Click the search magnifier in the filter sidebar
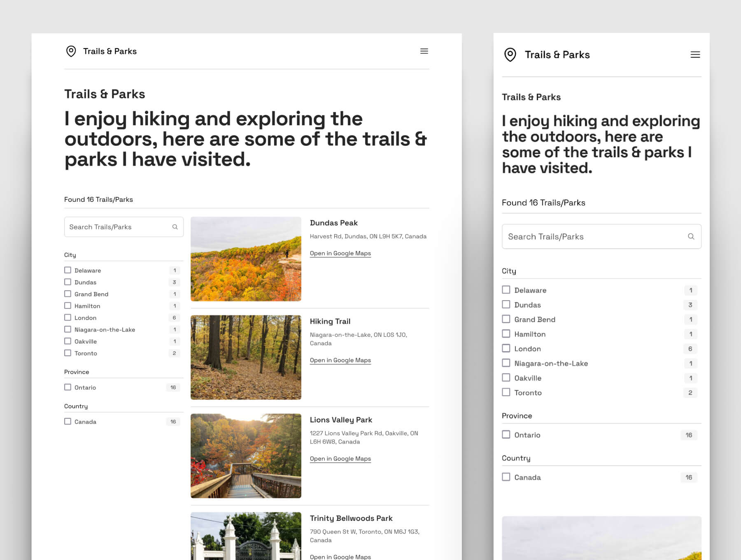Image resolution: width=741 pixels, height=560 pixels. 175,227
